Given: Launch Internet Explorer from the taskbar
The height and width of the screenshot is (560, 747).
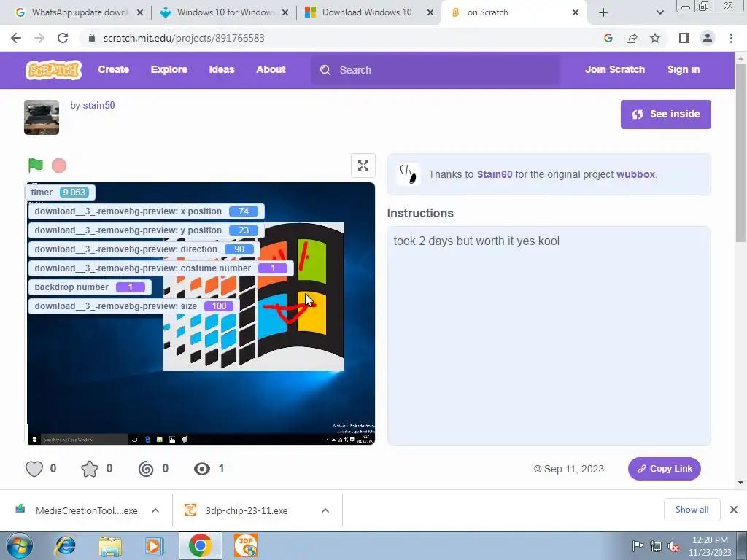Looking at the screenshot, I should pyautogui.click(x=65, y=545).
